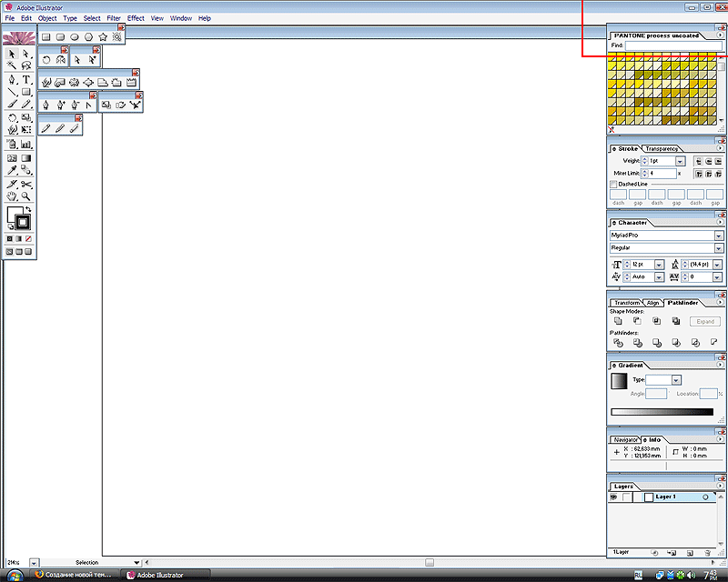Open the Selection status popup arrow
Screen dimensions: 728x582
tap(136, 563)
